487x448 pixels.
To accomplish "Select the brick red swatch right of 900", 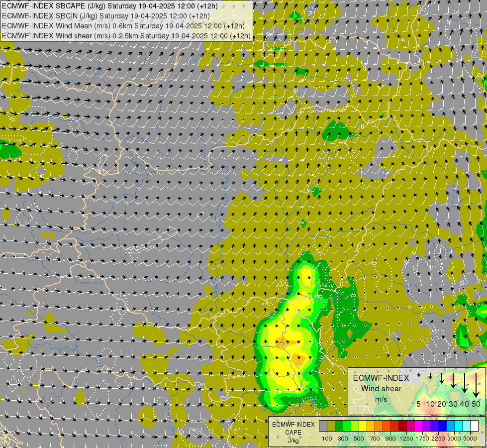I will [x=395, y=426].
